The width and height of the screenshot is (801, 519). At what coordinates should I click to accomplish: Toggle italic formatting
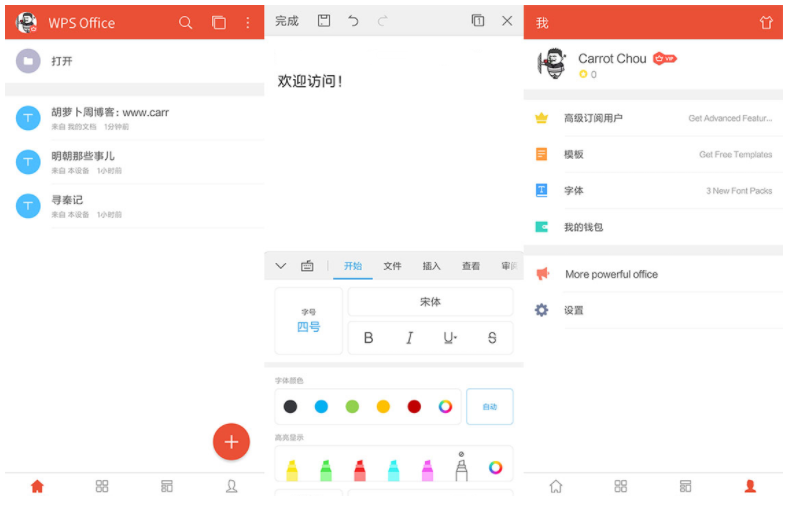coord(409,338)
